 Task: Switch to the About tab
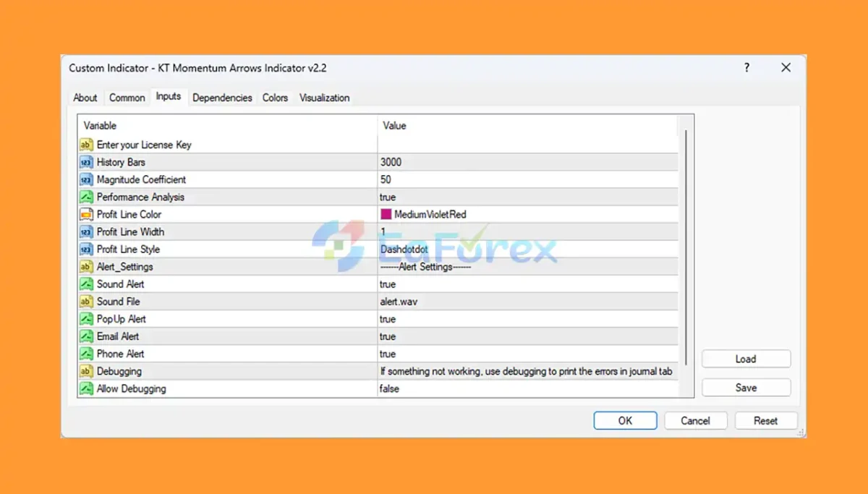tap(85, 98)
